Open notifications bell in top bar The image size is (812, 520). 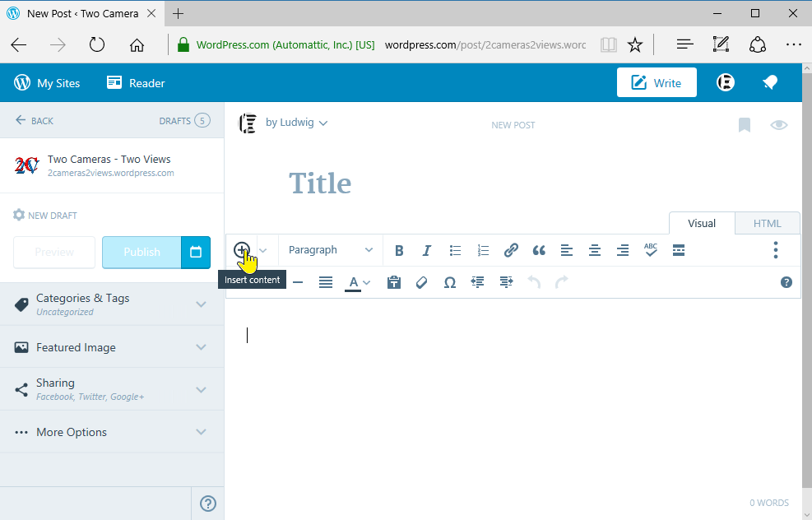(x=770, y=82)
